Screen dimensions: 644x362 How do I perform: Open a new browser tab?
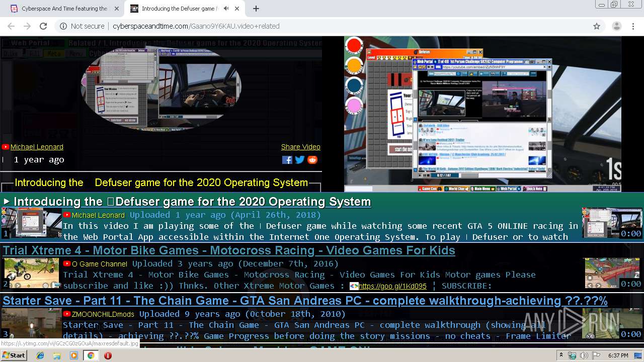[256, 9]
